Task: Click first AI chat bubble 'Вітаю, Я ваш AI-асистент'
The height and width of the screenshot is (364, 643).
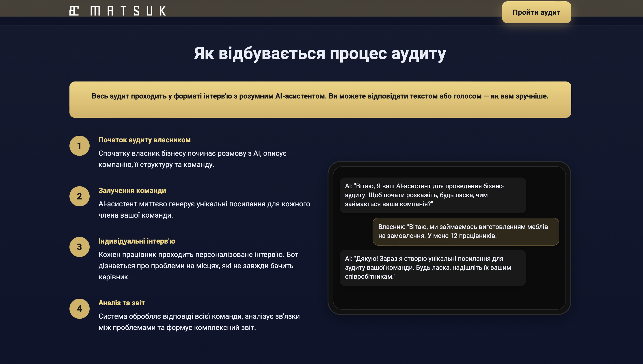Action: click(433, 195)
